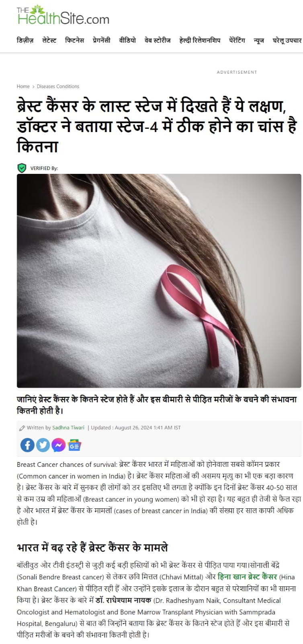Open घरेलू उपचार menu item
The image size is (303, 644).
point(287,40)
